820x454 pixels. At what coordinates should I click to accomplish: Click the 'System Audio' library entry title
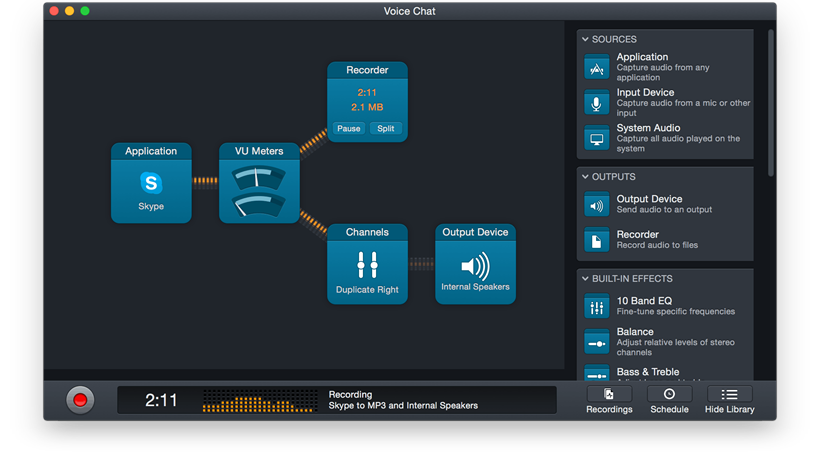pyautogui.click(x=648, y=128)
